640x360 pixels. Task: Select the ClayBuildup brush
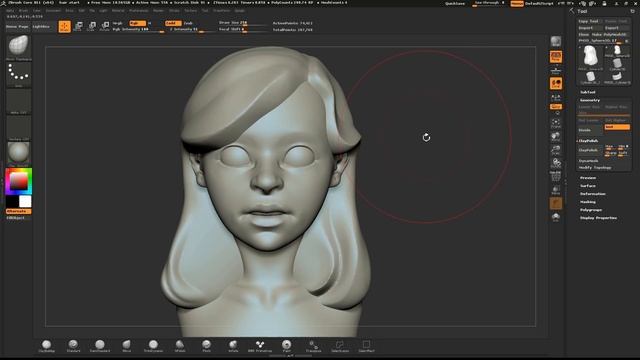tap(47, 346)
